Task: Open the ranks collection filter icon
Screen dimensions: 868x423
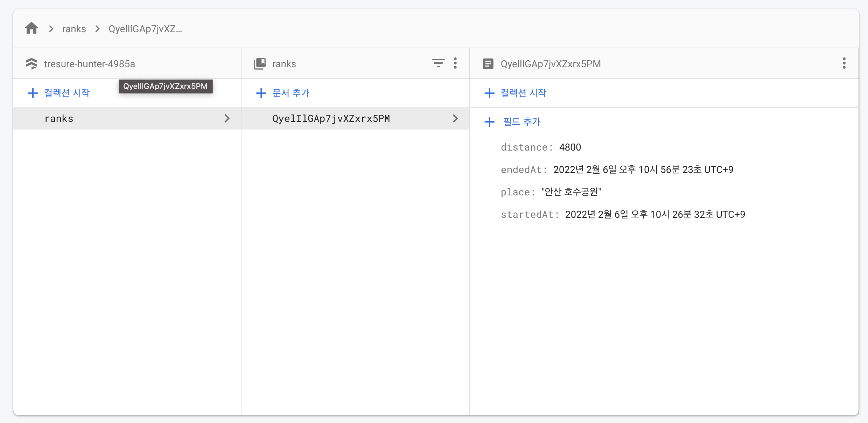Action: 438,63
